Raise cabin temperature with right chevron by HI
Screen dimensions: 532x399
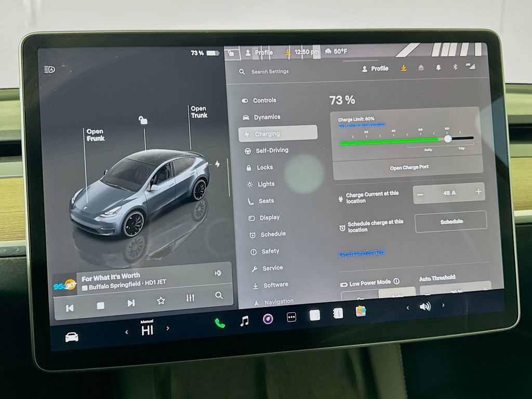(x=168, y=328)
